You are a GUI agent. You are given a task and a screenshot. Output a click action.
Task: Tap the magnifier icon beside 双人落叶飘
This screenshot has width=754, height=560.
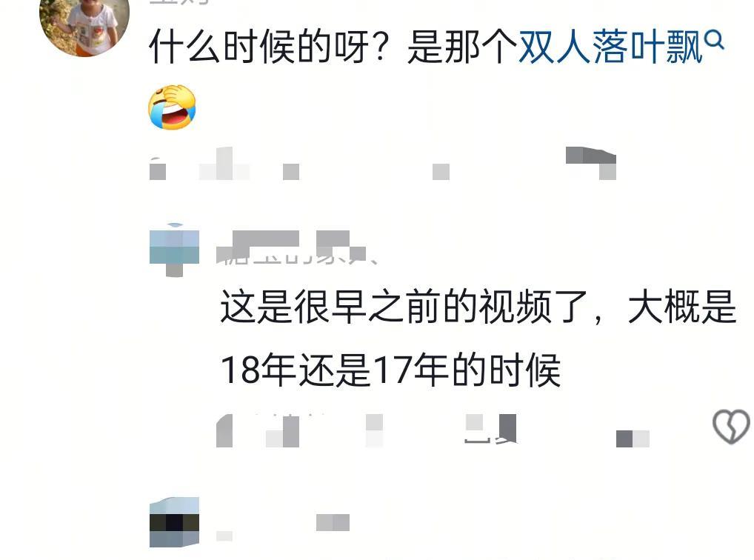tap(714, 40)
